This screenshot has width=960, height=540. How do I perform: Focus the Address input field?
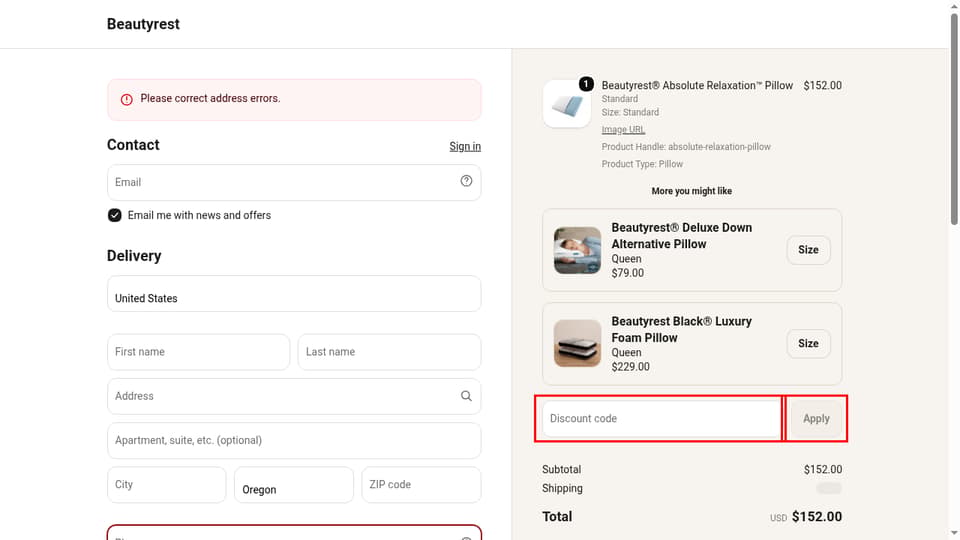(294, 396)
